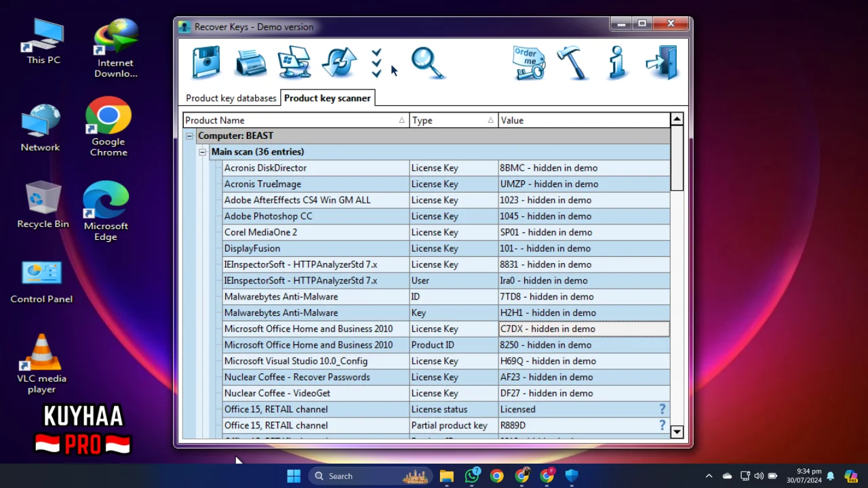The image size is (868, 488).
Task: Open Windows Security shield in taskbar
Action: [572, 476]
